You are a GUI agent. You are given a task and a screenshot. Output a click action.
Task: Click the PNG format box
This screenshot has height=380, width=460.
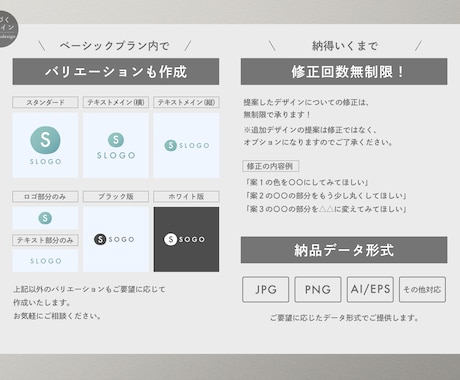318,289
